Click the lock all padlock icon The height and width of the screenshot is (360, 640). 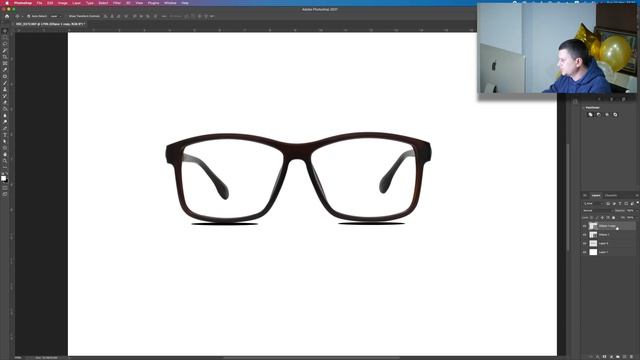click(613, 218)
